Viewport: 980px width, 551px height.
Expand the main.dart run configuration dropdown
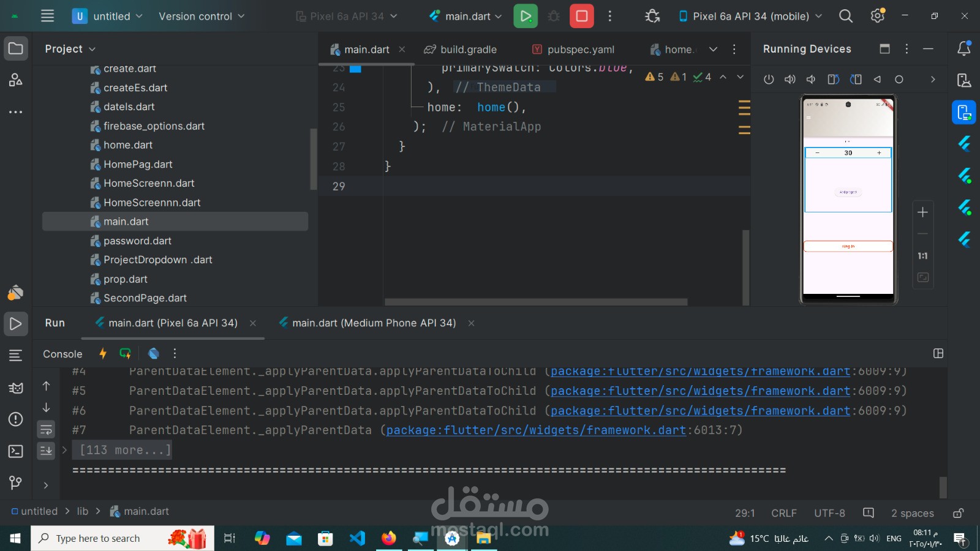[x=466, y=17]
